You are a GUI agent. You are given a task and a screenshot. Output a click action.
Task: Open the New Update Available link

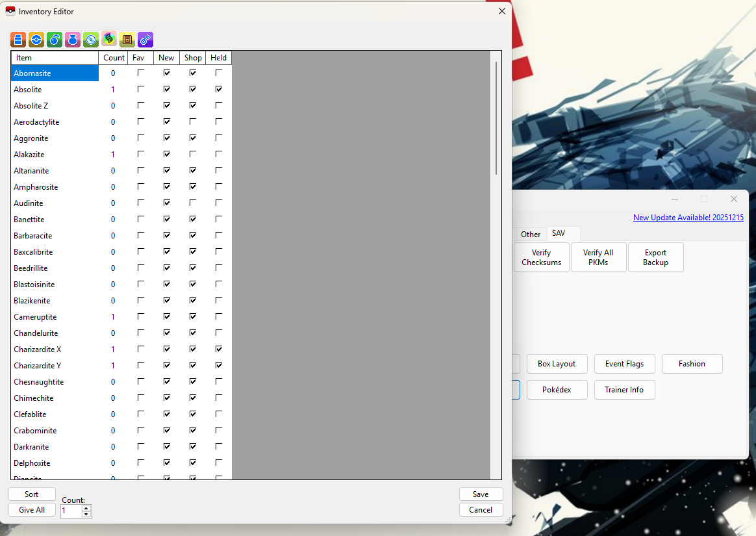click(688, 218)
